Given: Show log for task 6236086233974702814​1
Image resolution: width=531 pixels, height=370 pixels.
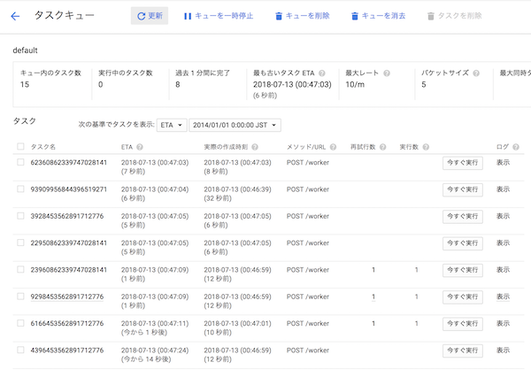Looking at the screenshot, I should click(503, 162).
